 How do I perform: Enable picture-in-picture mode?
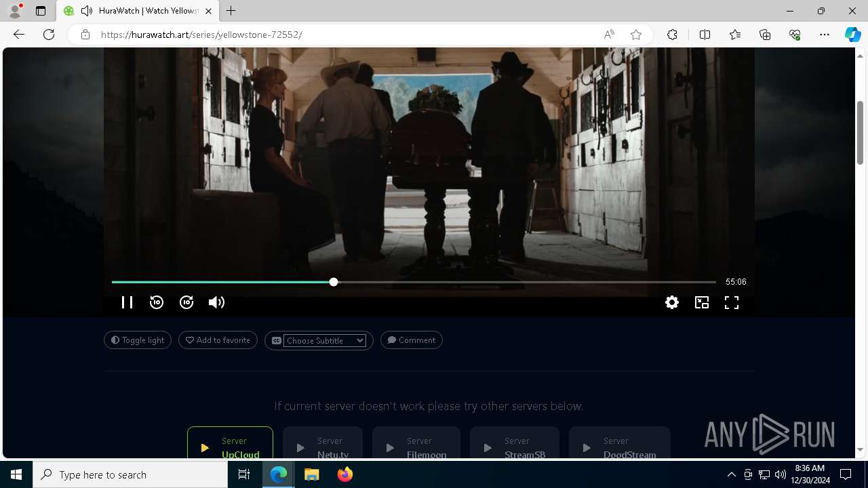702,302
